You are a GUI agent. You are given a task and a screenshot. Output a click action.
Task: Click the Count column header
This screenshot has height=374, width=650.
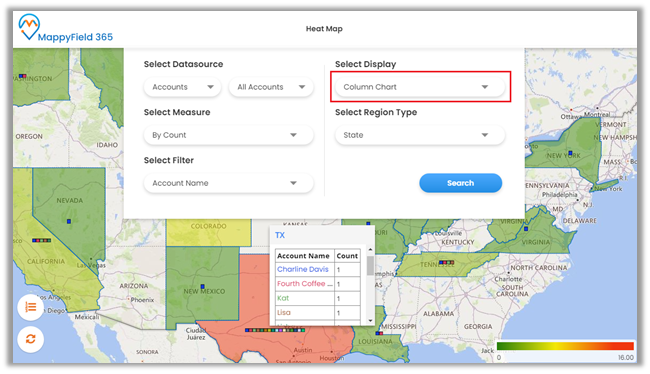coord(347,256)
